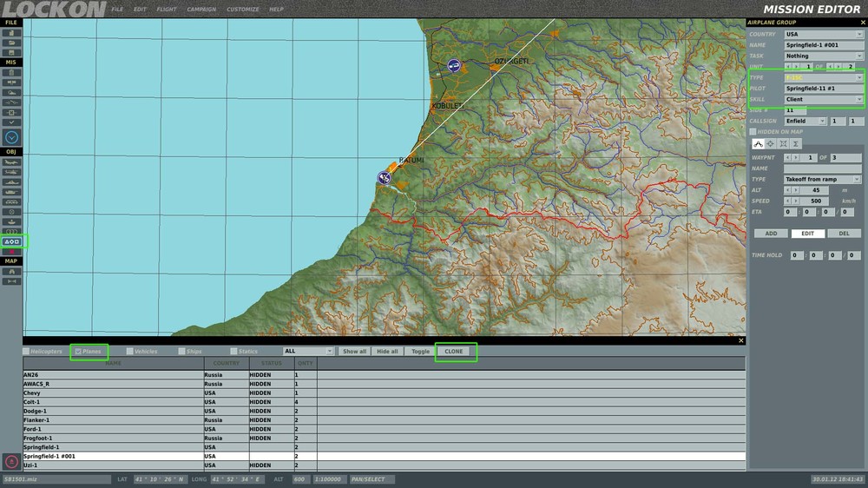Enable the Helicopters checkbox filter

click(27, 352)
